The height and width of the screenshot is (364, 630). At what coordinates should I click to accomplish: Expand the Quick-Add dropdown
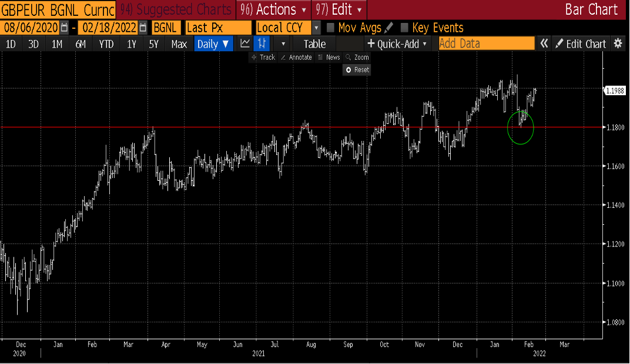tap(397, 43)
